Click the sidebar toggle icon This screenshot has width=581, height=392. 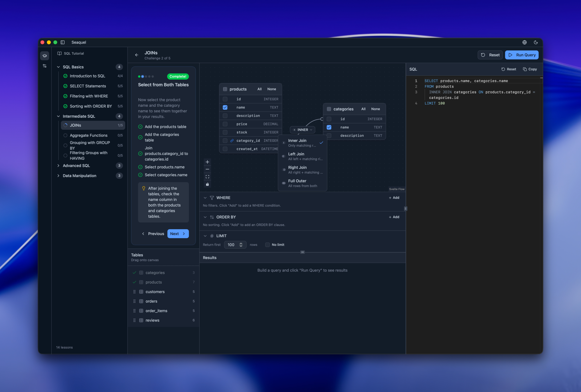point(62,42)
